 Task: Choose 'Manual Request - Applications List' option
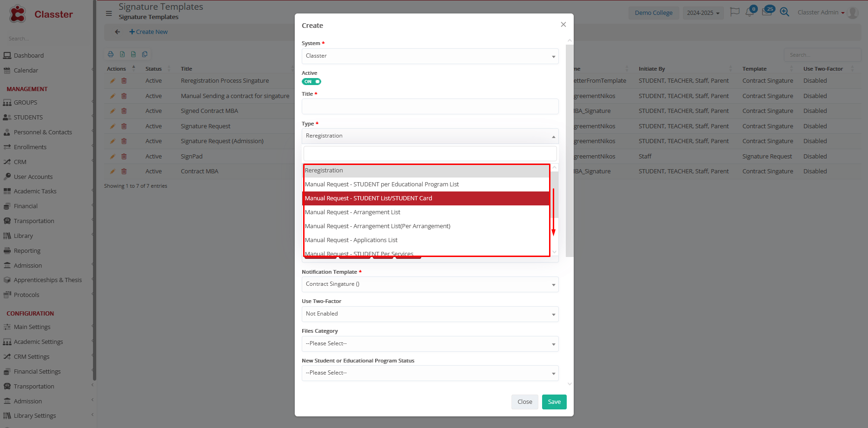click(351, 240)
